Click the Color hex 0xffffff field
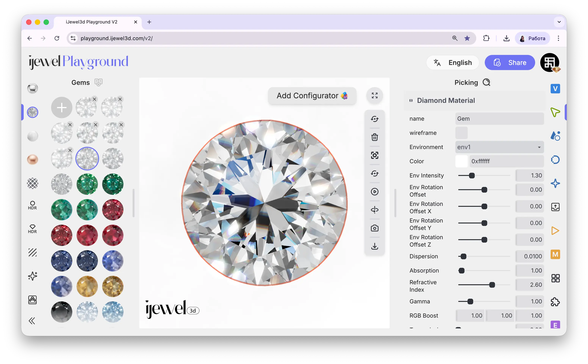 (x=506, y=161)
